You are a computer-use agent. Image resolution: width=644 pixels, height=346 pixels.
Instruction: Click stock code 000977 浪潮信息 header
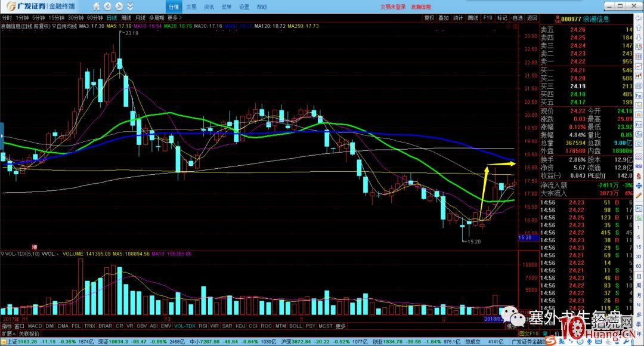(x=586, y=19)
